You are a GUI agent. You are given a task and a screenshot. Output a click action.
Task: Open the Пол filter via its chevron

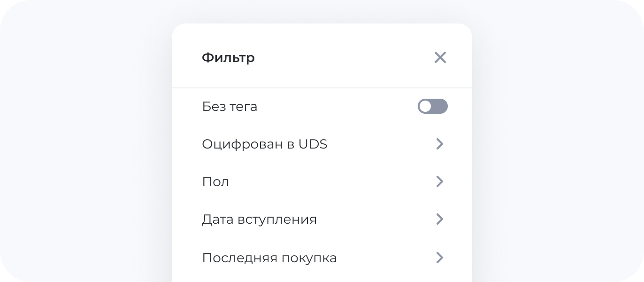pos(440,181)
